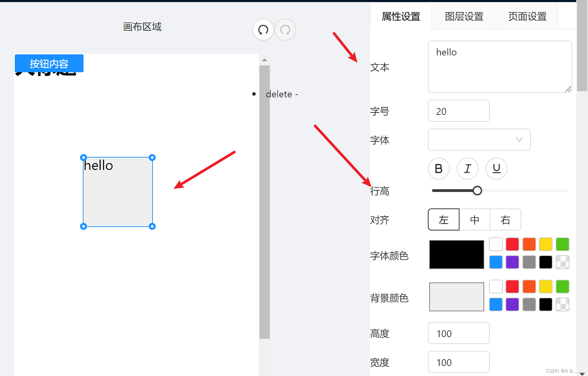Click the 字号 input field showing 20
This screenshot has width=588, height=376.
coord(459,111)
